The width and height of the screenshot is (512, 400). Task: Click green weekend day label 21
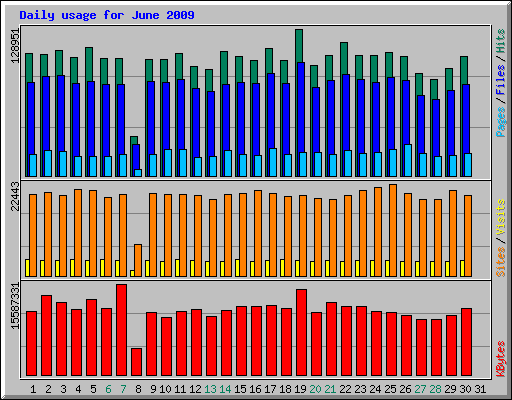[x=330, y=389]
